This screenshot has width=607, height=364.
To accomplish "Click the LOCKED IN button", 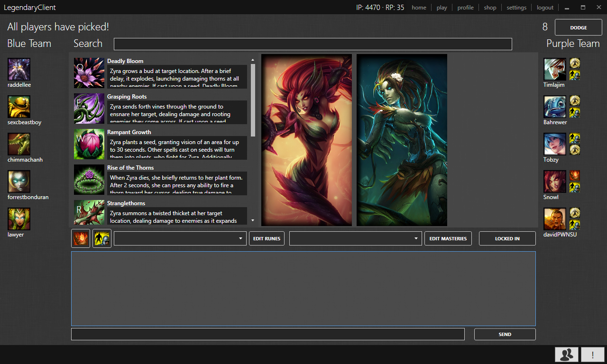I will click(507, 238).
